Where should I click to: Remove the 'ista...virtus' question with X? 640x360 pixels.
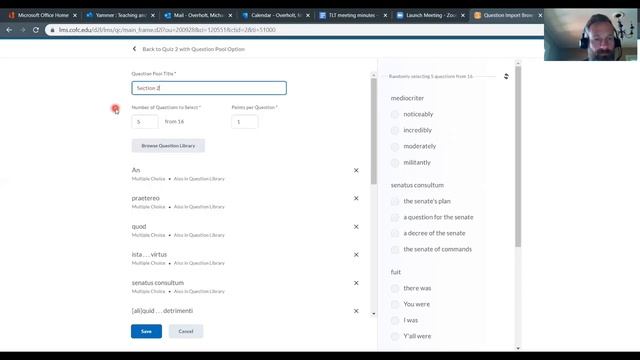point(356,255)
